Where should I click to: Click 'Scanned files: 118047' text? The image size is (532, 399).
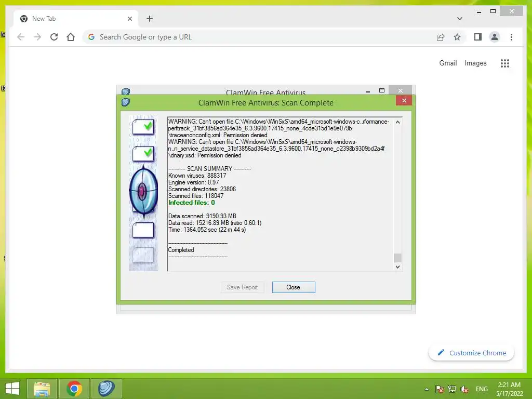point(196,196)
